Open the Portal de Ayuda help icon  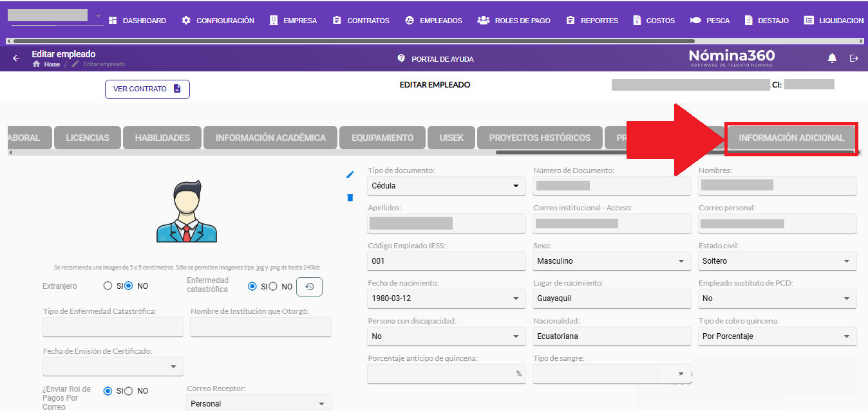402,59
